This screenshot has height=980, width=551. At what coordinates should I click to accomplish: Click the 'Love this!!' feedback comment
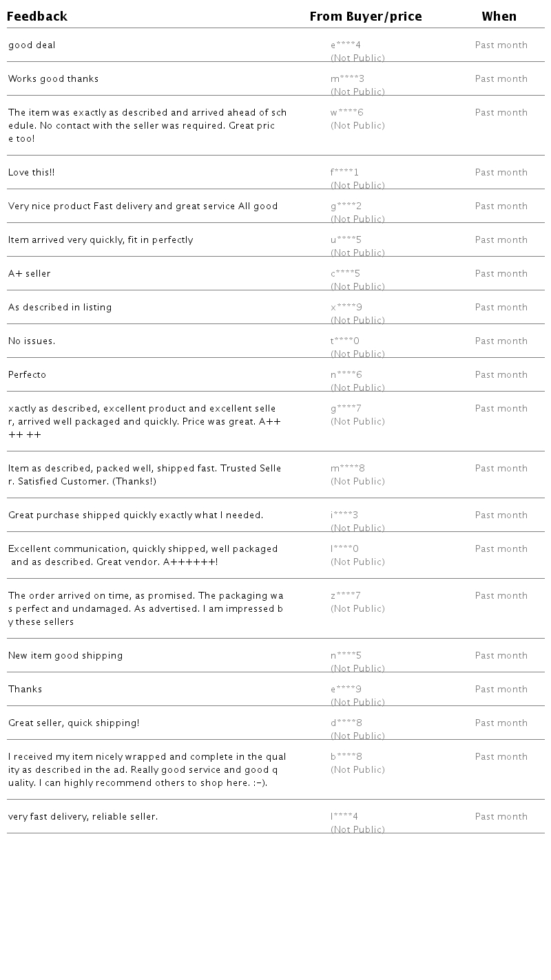tap(31, 173)
